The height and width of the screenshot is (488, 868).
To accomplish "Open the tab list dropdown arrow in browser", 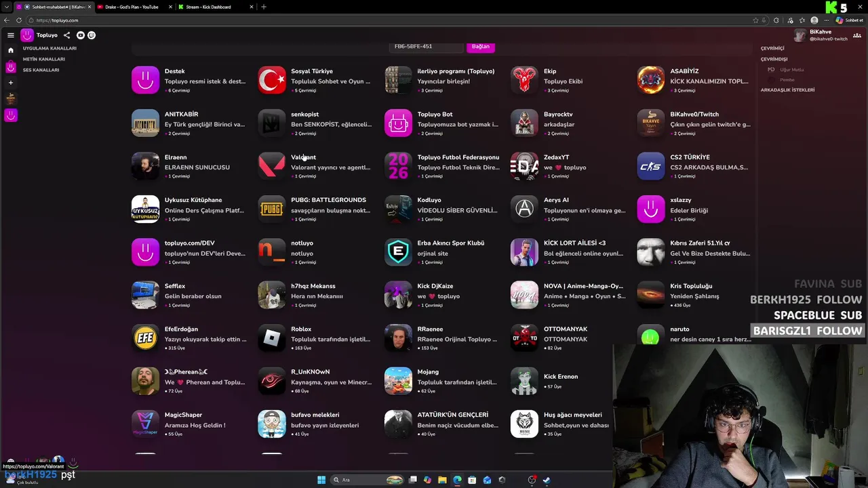I will pos(6,7).
